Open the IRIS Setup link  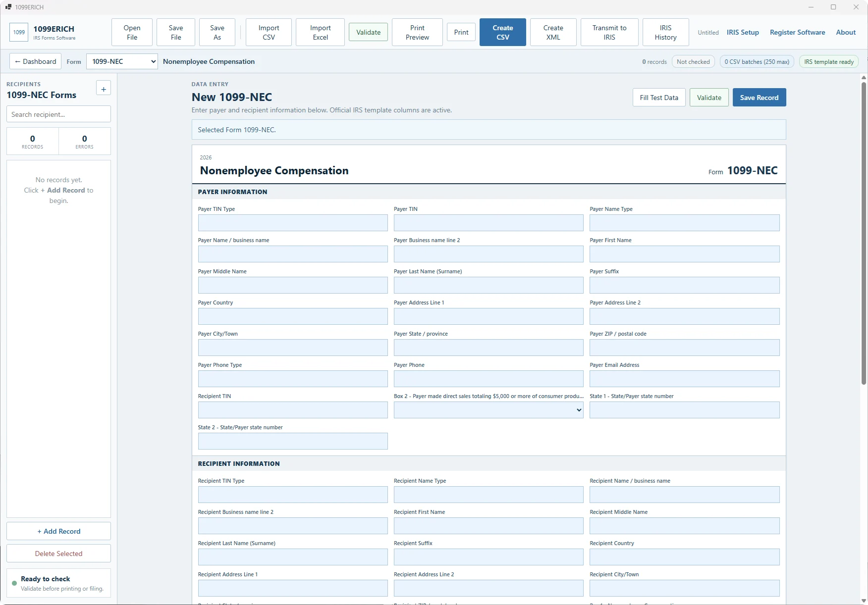coord(743,32)
